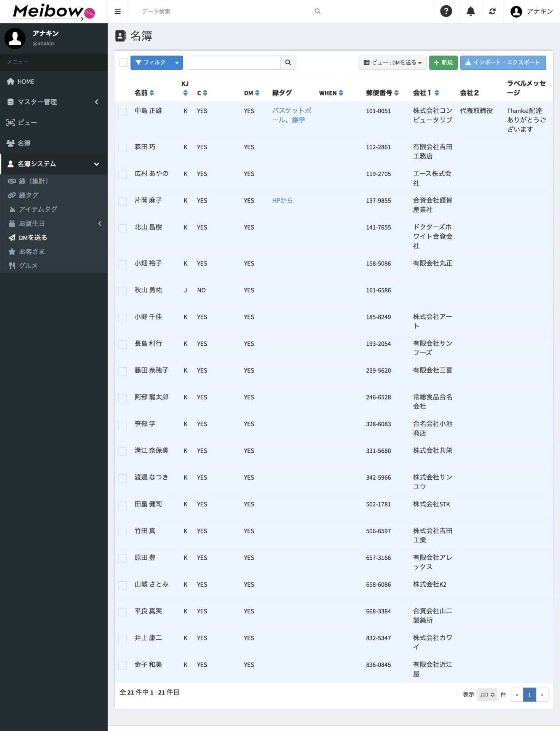The image size is (560, 731).
Task: Sort the table by 名前 column
Action: 152,93
